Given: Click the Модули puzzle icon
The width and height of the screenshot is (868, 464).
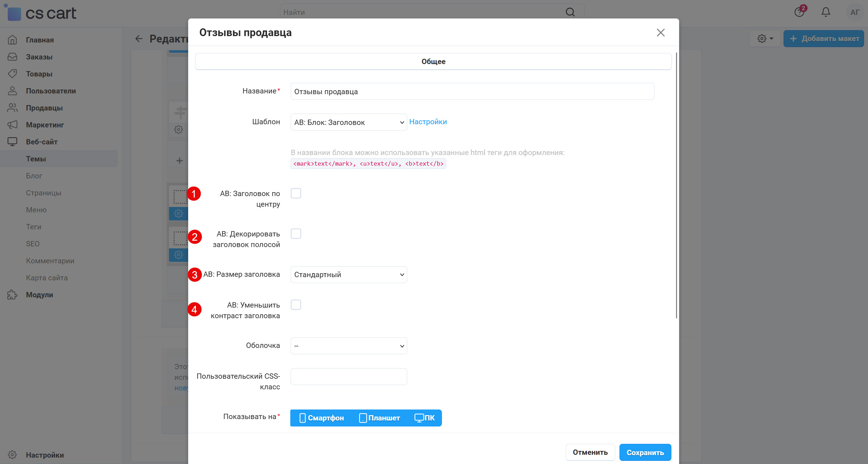Looking at the screenshot, I should click(12, 294).
